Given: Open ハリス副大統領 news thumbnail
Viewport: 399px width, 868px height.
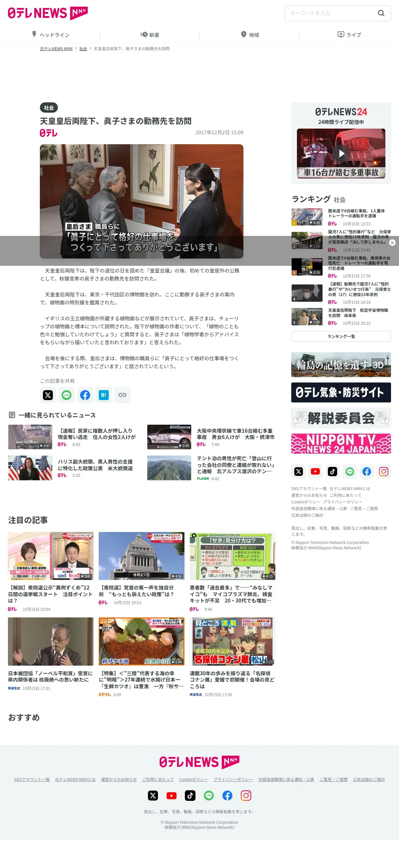Looking at the screenshot, I should tap(30, 468).
